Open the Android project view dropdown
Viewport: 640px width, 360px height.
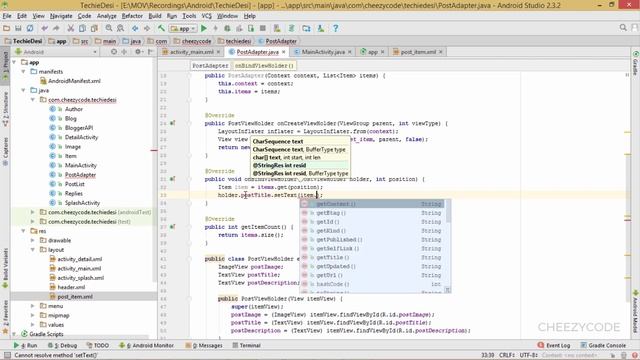click(x=56, y=52)
